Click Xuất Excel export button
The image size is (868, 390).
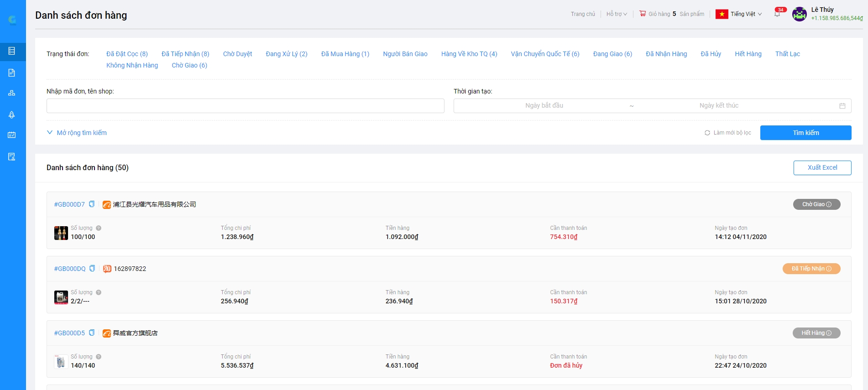822,167
